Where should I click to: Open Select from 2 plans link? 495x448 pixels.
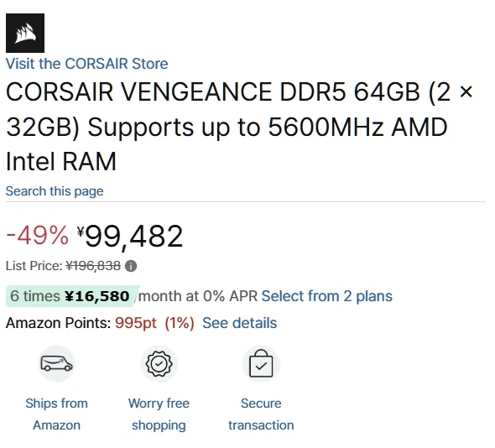click(326, 296)
